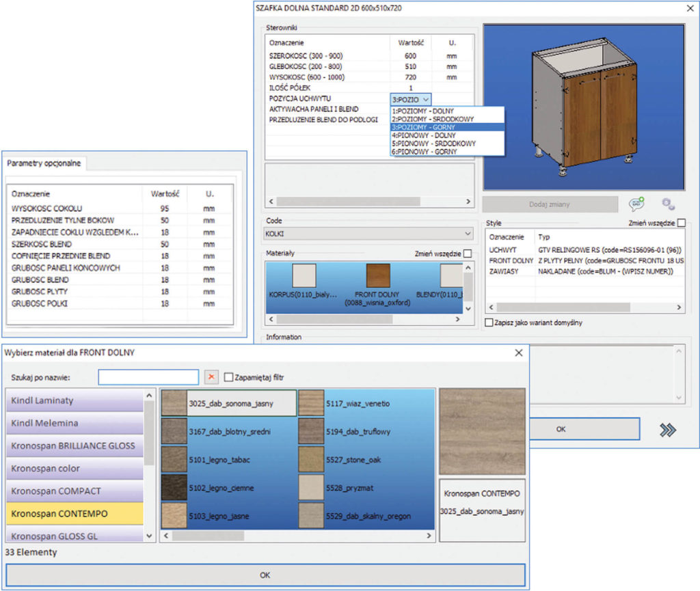Open the Code KOLKI dropdown
Viewport: 700px width, 591px height.
coord(368,234)
